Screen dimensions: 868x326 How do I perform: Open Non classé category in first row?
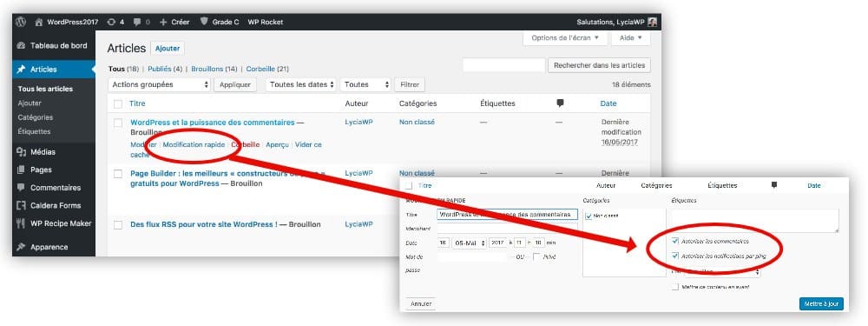point(417,122)
